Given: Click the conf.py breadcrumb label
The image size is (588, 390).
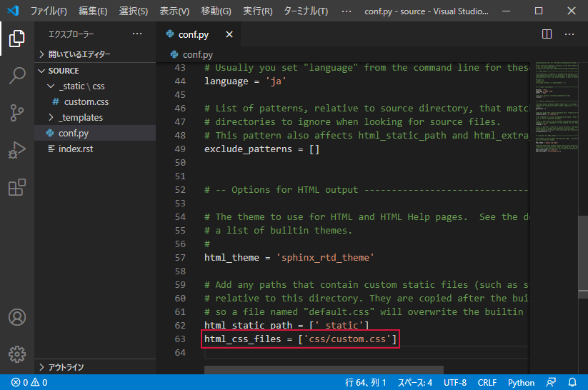Looking at the screenshot, I should [x=198, y=55].
